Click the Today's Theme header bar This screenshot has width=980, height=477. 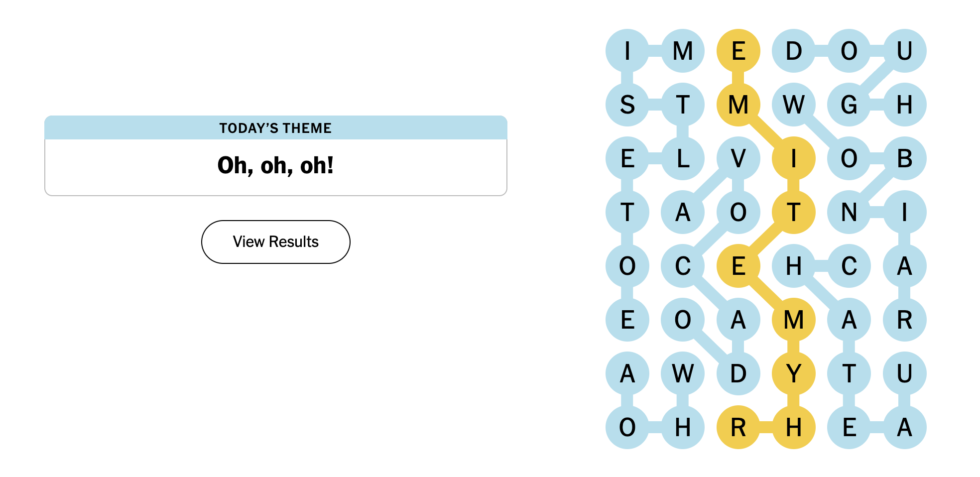click(275, 128)
